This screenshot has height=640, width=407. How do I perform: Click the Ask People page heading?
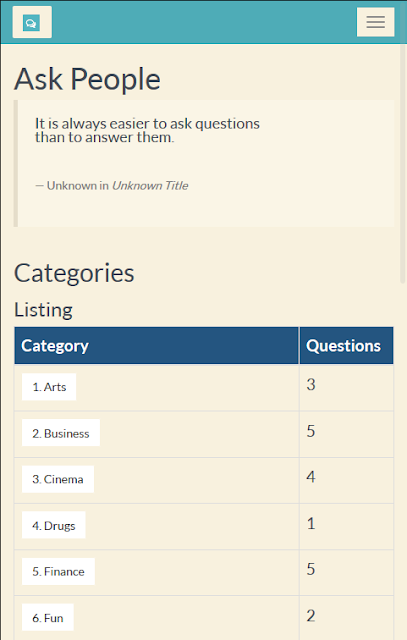87,79
